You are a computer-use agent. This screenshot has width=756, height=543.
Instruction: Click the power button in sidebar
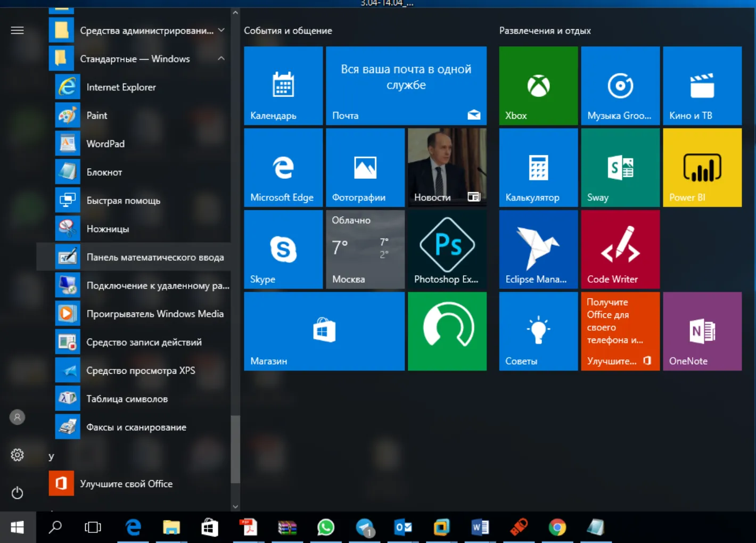[18, 492]
